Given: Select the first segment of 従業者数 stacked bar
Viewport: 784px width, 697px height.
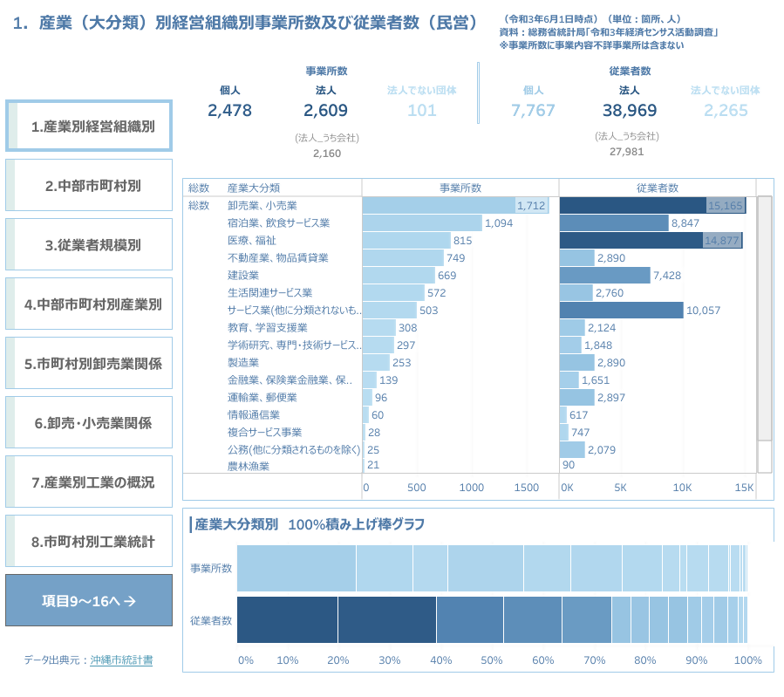Looking at the screenshot, I should coord(287,620).
